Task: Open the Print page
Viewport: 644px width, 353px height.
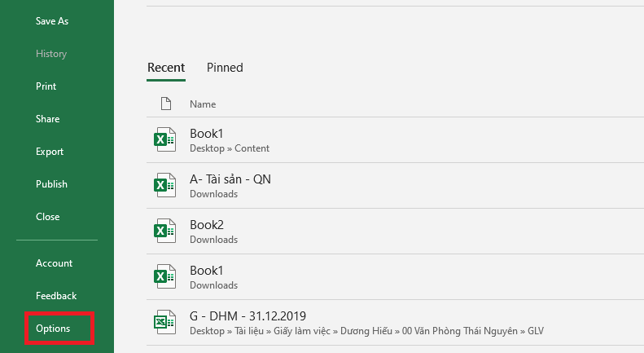Action: (x=46, y=86)
